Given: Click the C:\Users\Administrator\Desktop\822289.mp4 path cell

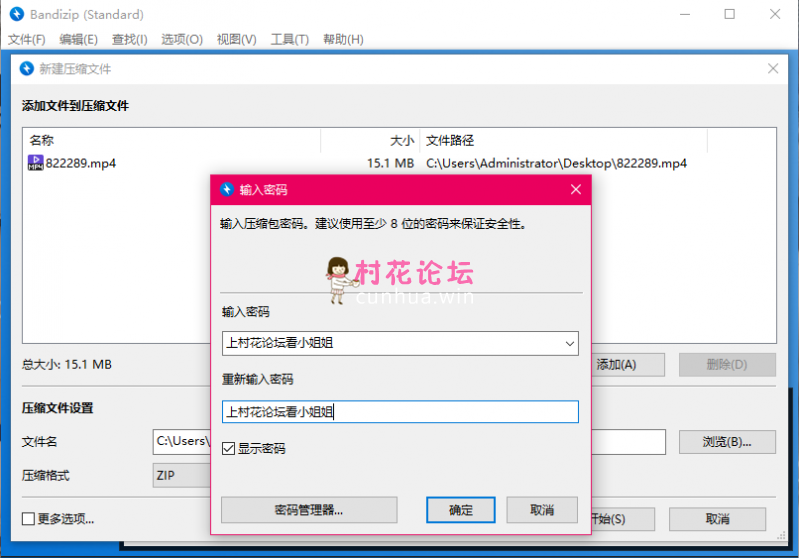Looking at the screenshot, I should point(556,163).
